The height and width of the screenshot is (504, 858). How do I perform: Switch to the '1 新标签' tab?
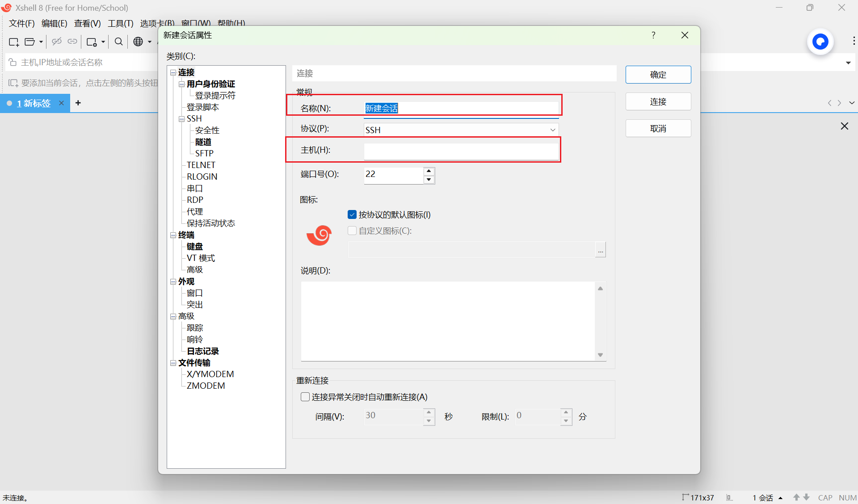coord(34,103)
